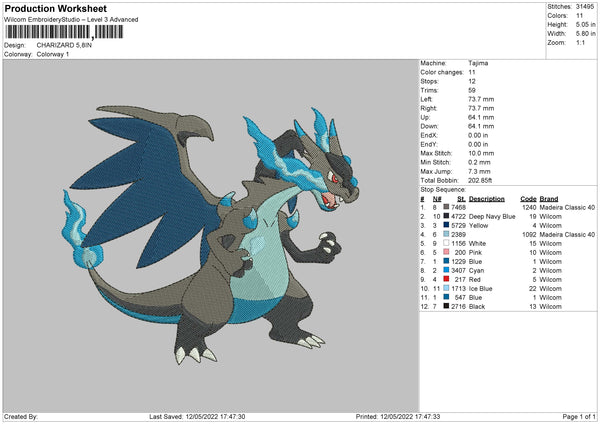The height and width of the screenshot is (424, 600).
Task: Click the Page 1 of 1 indicator
Action: (579, 416)
